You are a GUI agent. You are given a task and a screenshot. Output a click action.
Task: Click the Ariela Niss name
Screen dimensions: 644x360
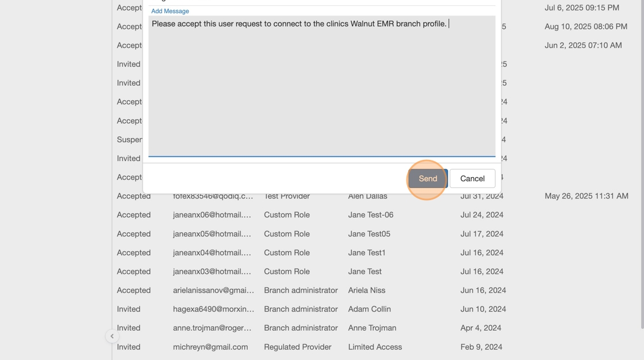pos(366,290)
